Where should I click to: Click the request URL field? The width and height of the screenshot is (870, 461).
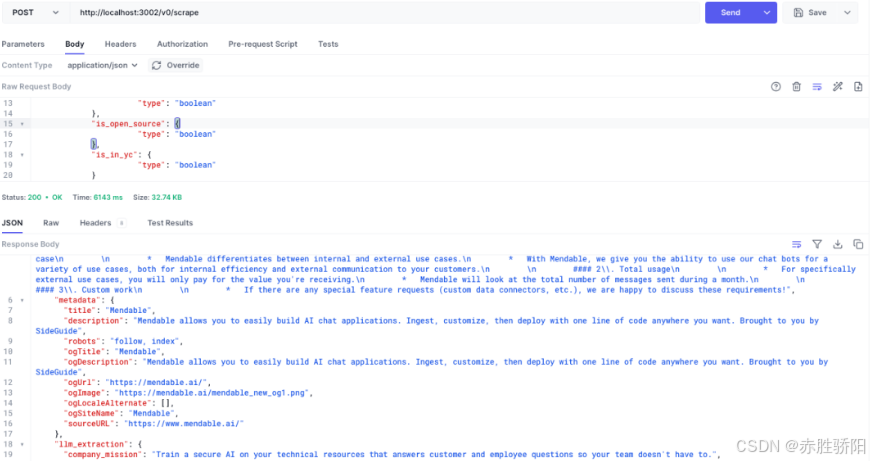point(384,12)
